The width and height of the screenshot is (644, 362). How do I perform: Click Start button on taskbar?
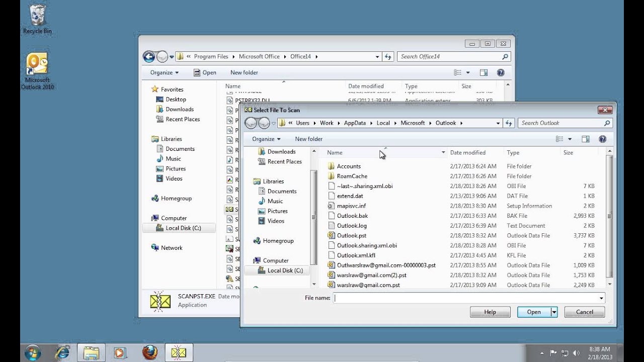[33, 352]
